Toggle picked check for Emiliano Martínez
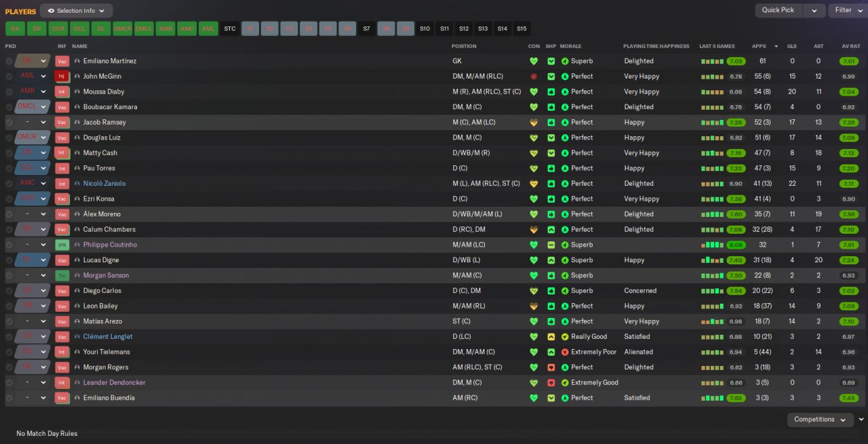The width and height of the screenshot is (868, 444). coord(9,61)
